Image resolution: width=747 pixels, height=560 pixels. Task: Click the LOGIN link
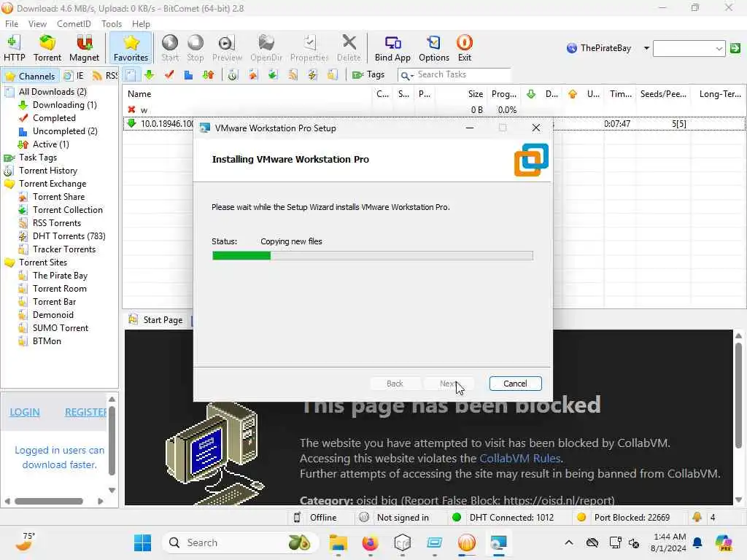(x=25, y=413)
